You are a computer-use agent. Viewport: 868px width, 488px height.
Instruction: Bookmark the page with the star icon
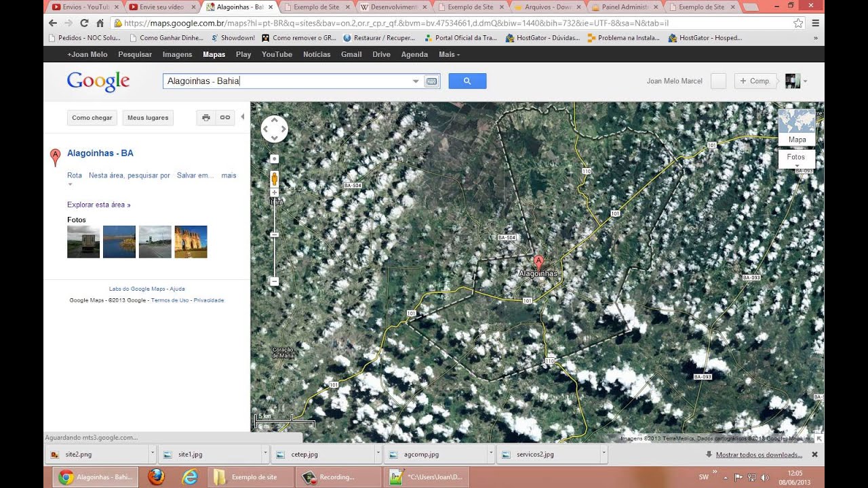pyautogui.click(x=798, y=23)
